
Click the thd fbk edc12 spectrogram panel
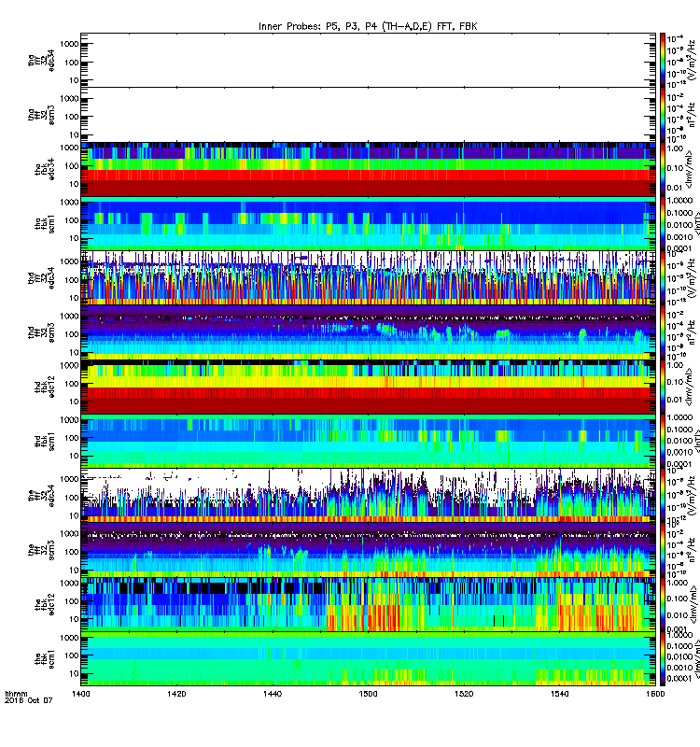[x=368, y=387]
